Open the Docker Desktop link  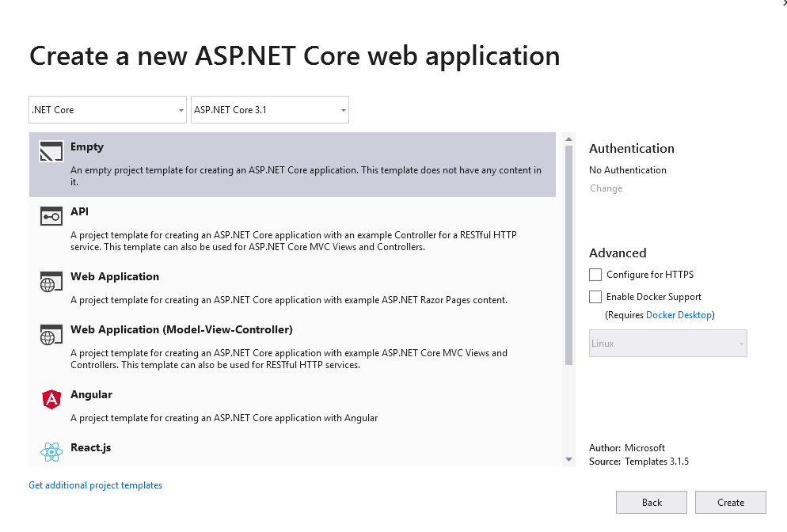[679, 314]
